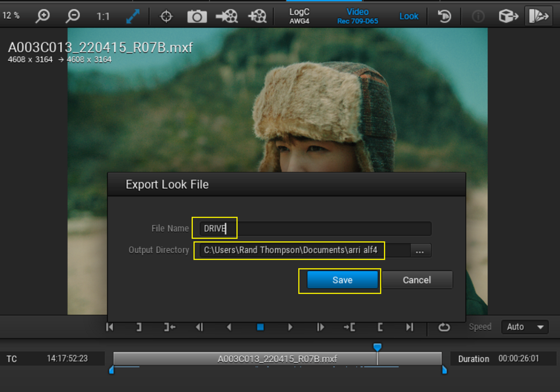560x392 pixels.
Task: Click the blue playhead marker on timeline
Action: point(377,347)
